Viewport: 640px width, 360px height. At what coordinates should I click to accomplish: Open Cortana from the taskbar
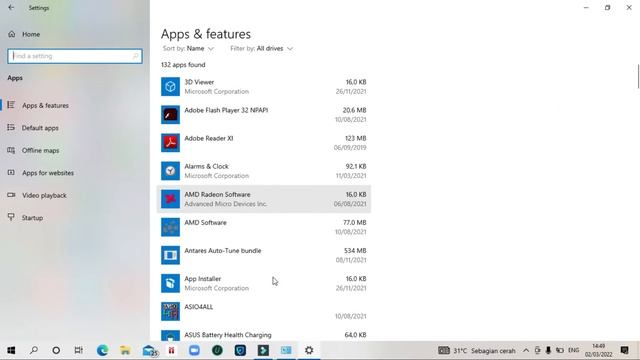(x=56, y=350)
